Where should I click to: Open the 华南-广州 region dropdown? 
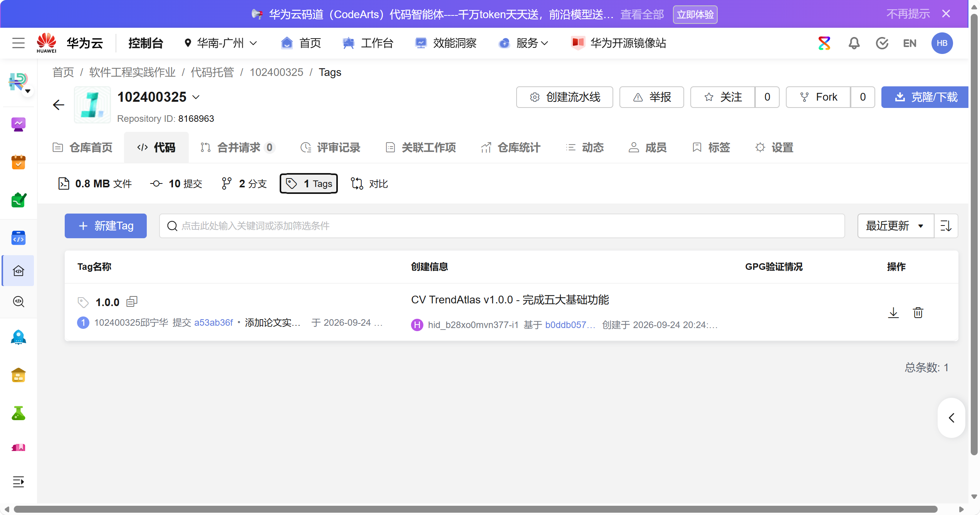click(221, 43)
